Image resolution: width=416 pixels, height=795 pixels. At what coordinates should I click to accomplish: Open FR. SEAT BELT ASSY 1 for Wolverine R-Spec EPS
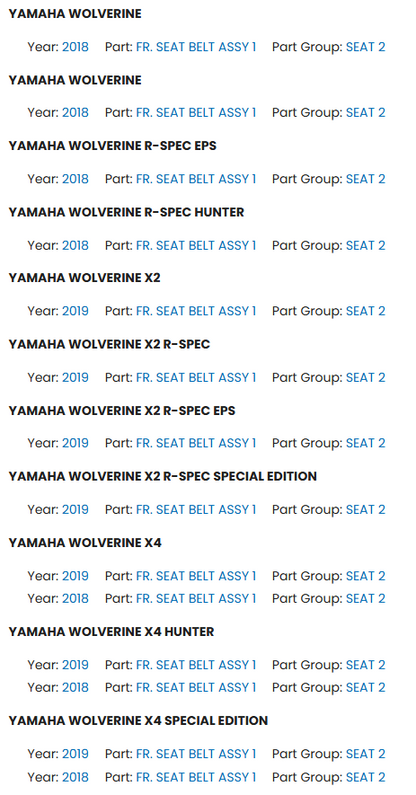click(196, 179)
